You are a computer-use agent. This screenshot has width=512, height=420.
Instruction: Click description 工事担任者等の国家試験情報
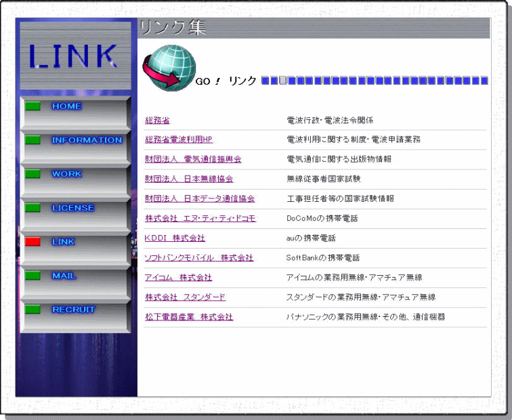pyautogui.click(x=340, y=198)
